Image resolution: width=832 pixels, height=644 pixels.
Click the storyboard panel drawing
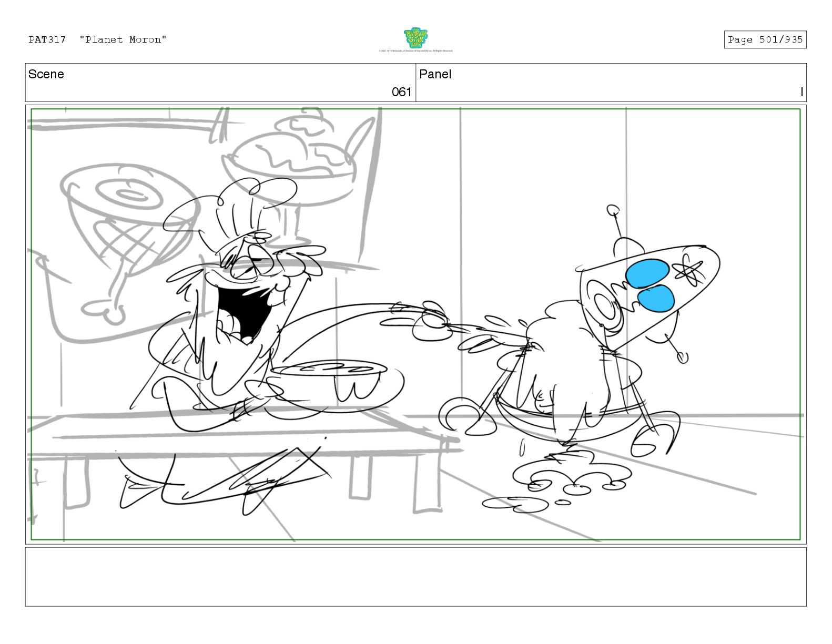415,324
